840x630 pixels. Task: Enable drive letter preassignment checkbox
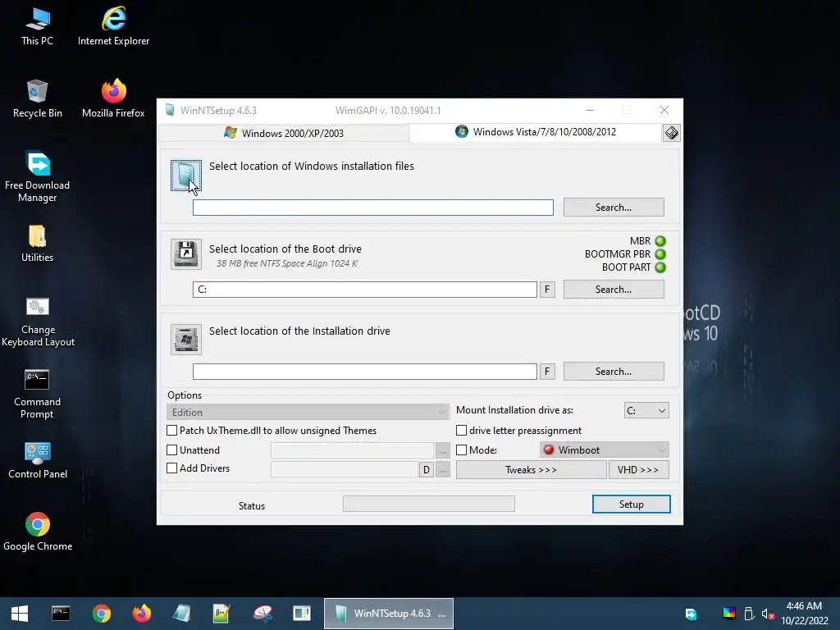(461, 430)
